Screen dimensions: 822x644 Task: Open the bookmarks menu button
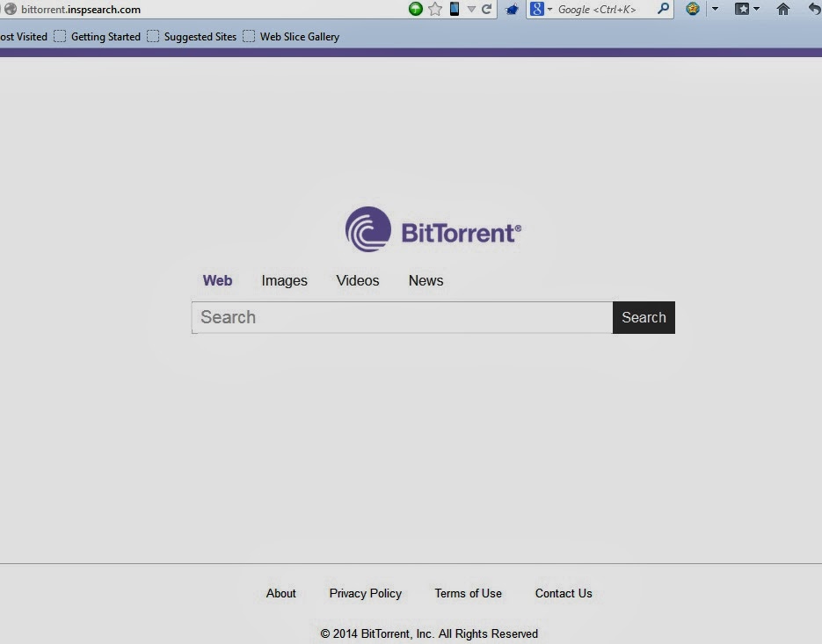click(x=742, y=9)
